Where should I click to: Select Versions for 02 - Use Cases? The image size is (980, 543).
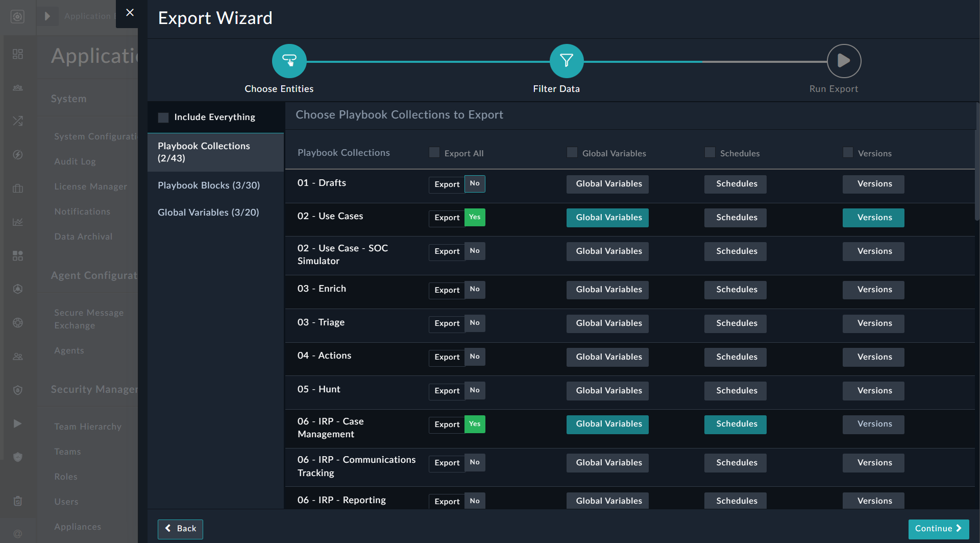pos(873,217)
